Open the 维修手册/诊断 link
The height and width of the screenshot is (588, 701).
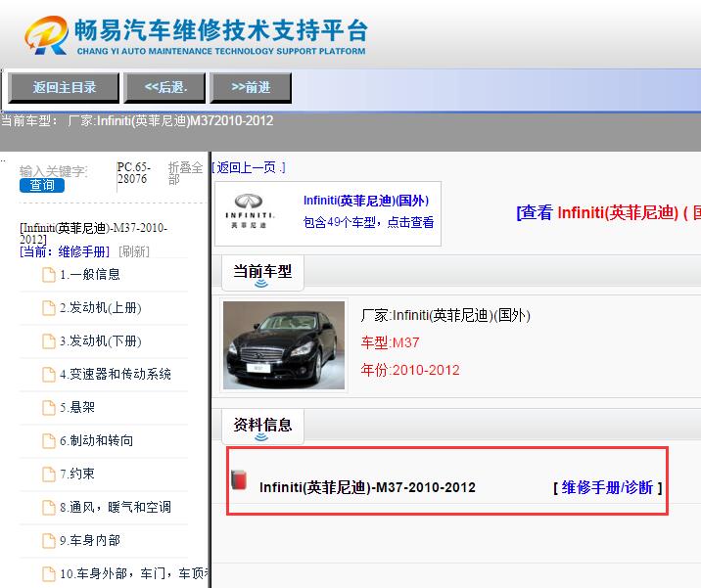point(607,487)
